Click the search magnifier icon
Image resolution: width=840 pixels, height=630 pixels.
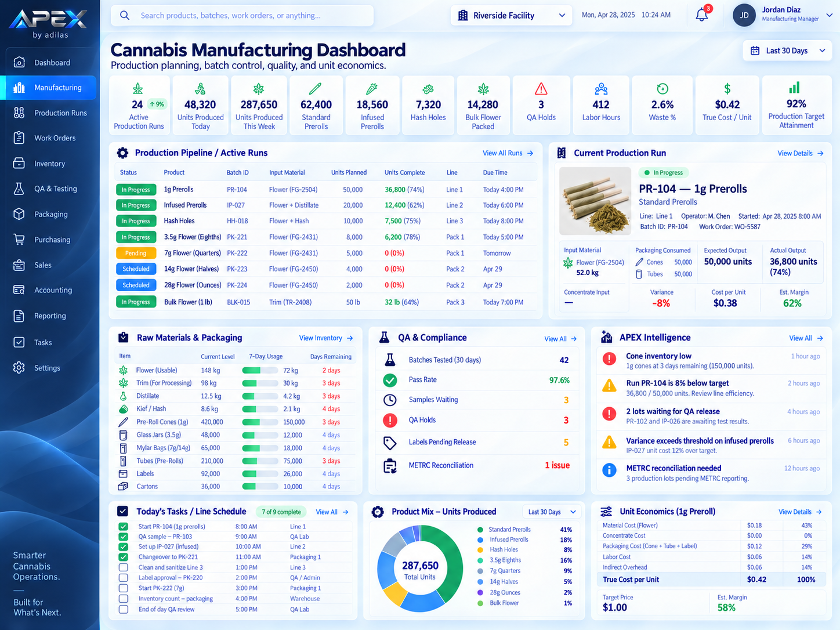pos(125,16)
